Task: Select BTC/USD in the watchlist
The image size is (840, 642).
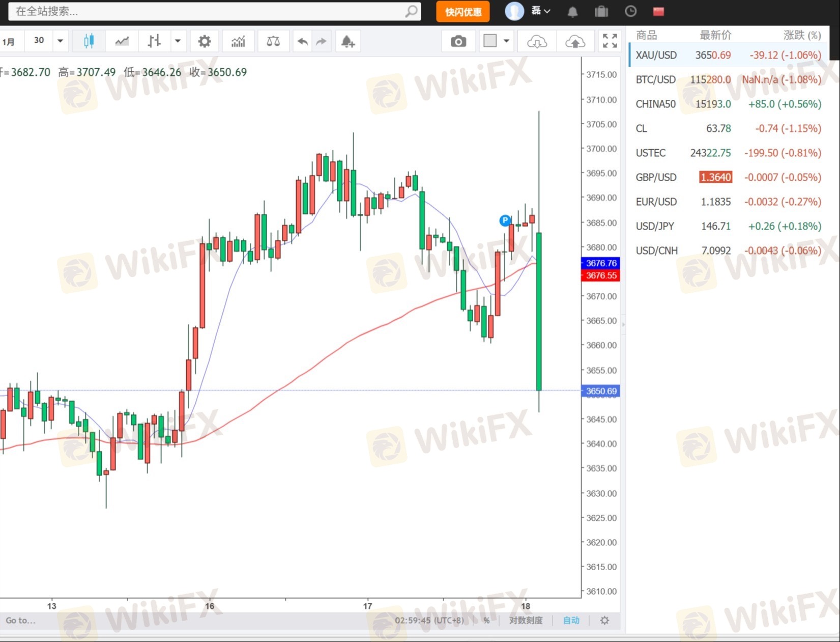Action: tap(729, 79)
